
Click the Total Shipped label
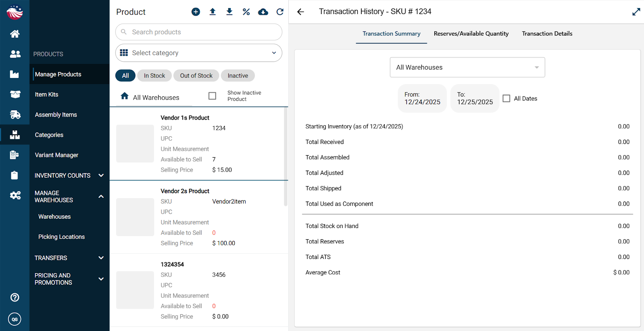pyautogui.click(x=323, y=188)
